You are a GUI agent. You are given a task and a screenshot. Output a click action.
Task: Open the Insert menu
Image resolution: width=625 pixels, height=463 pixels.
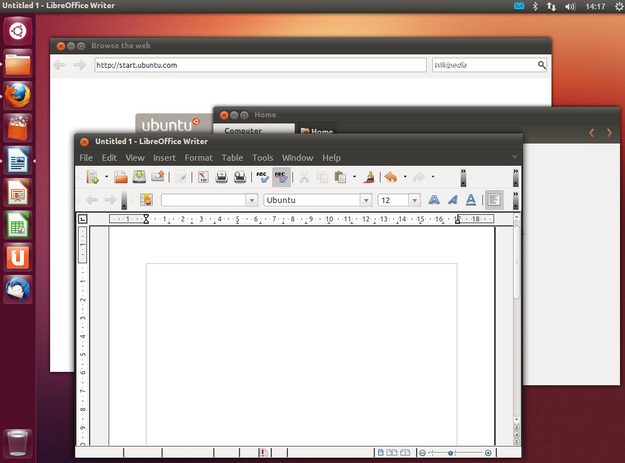pos(164,158)
